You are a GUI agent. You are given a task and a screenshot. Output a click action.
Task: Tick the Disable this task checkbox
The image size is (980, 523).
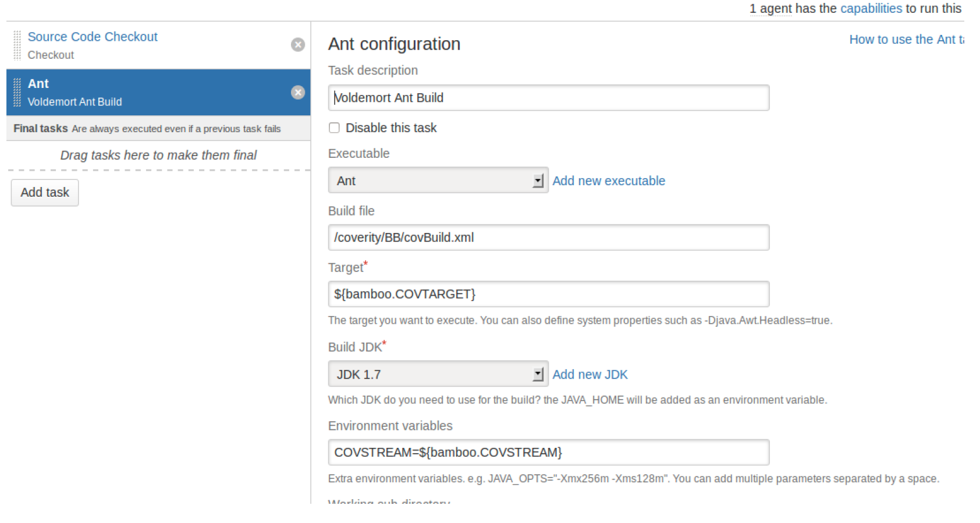334,128
